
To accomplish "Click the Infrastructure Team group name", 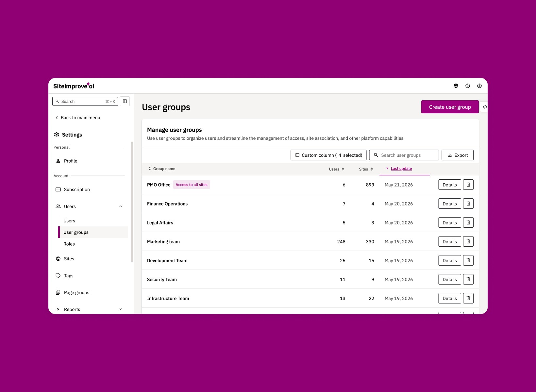I will (x=168, y=299).
